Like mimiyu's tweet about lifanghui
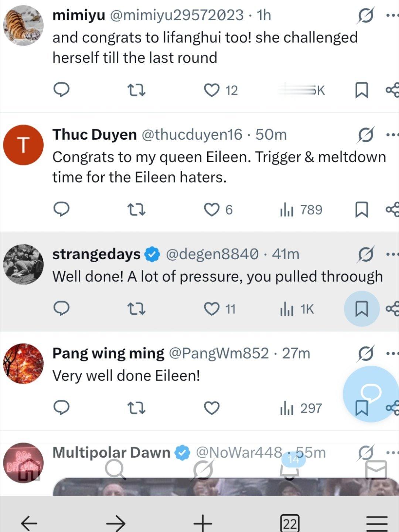399x532 pixels. coord(212,90)
